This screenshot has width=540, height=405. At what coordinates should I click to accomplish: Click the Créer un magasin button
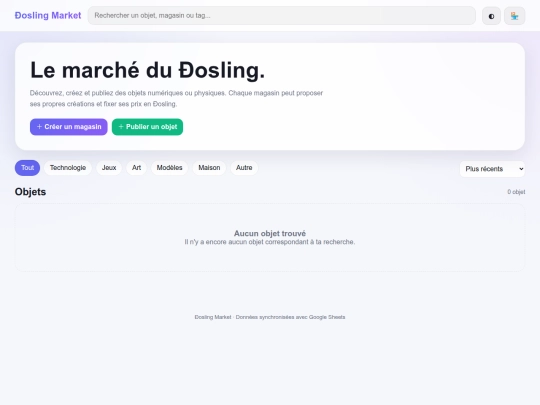(69, 127)
